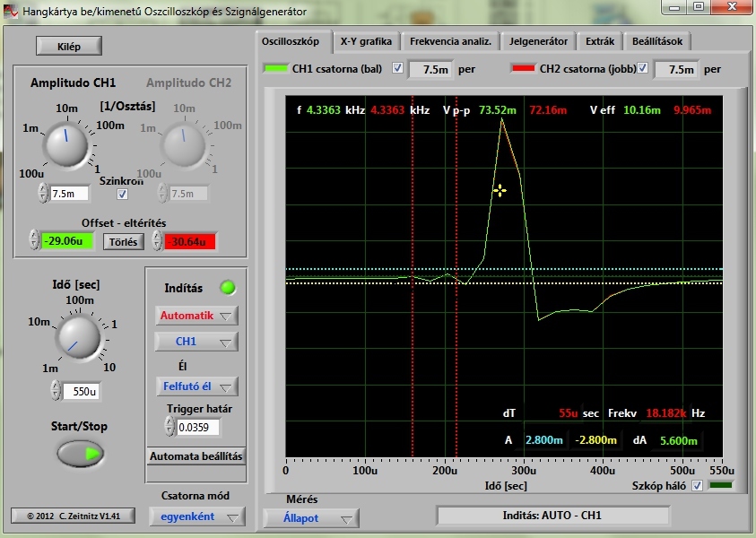Click the CH1 7.5m per division field

tap(431, 70)
